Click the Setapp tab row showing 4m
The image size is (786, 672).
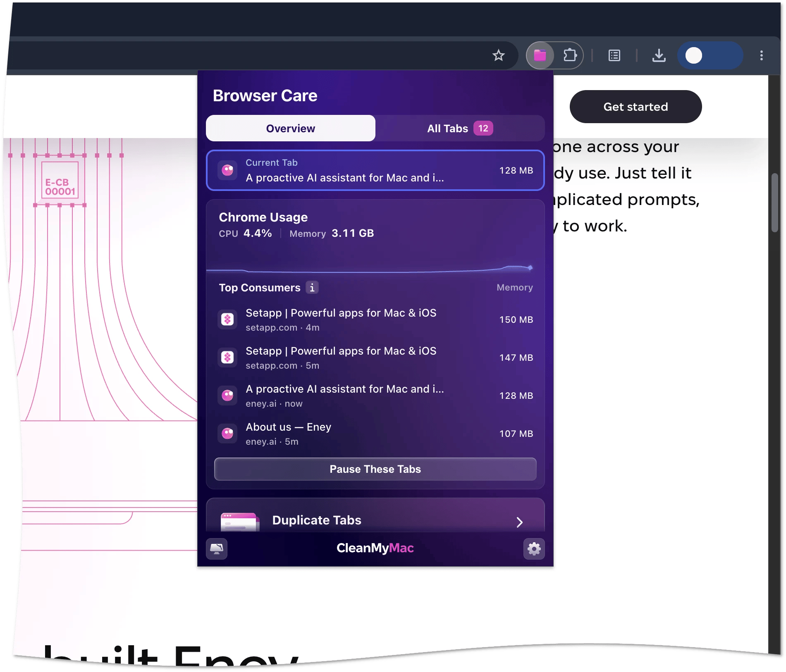(x=375, y=319)
